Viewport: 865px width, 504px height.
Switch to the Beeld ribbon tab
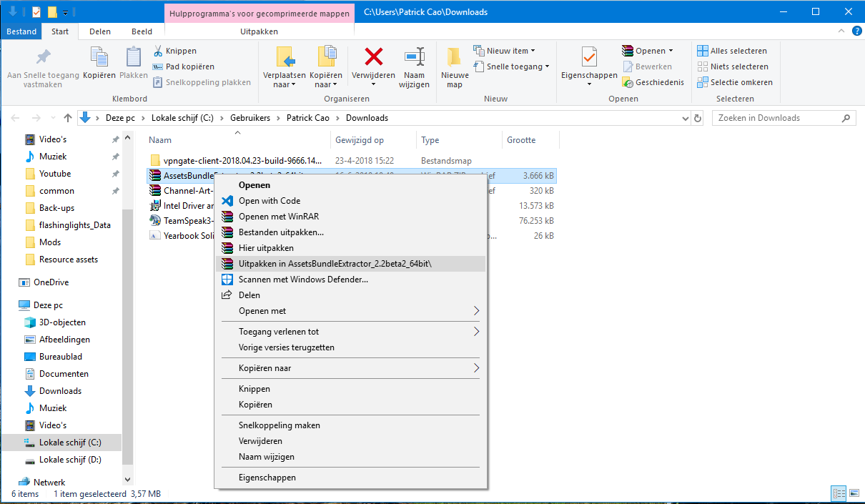click(x=142, y=31)
